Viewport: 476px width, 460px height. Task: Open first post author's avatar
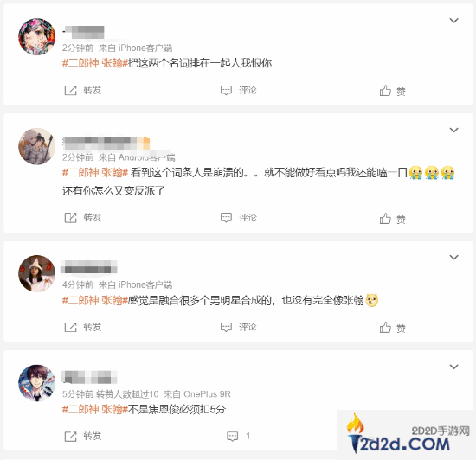[37, 36]
